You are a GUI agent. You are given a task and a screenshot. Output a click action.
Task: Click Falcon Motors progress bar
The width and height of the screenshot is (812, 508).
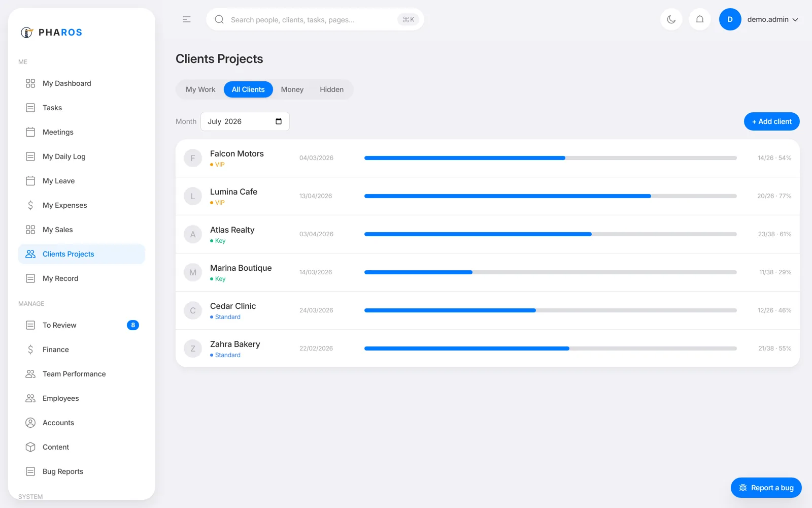(551, 158)
